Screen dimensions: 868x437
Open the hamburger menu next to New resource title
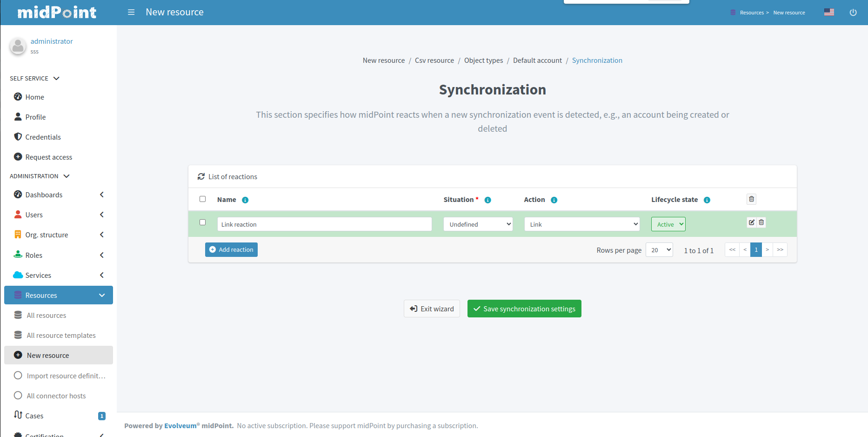point(131,12)
